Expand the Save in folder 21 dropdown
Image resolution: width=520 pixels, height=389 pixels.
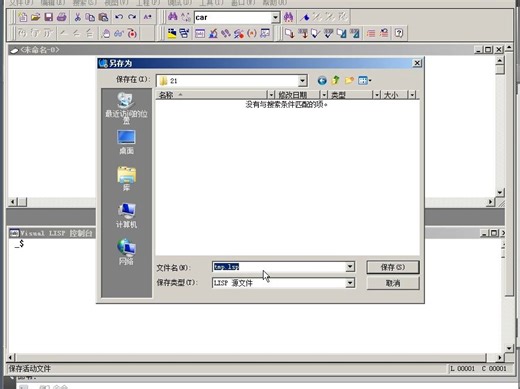302,81
